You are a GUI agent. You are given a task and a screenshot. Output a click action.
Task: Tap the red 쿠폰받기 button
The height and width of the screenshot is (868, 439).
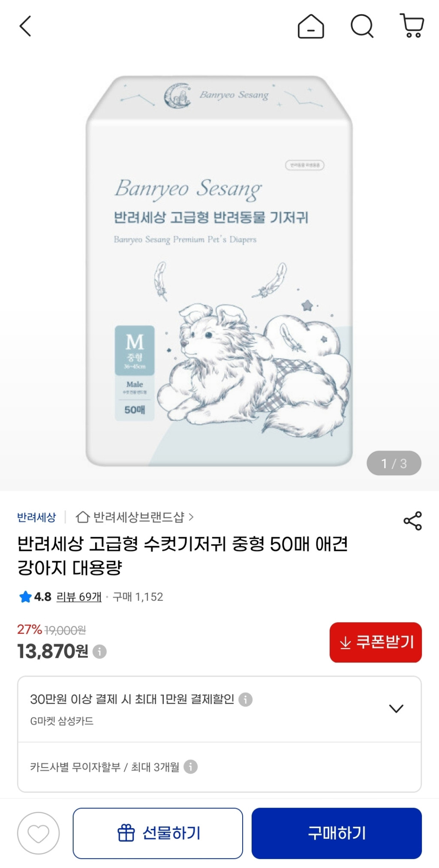click(376, 642)
